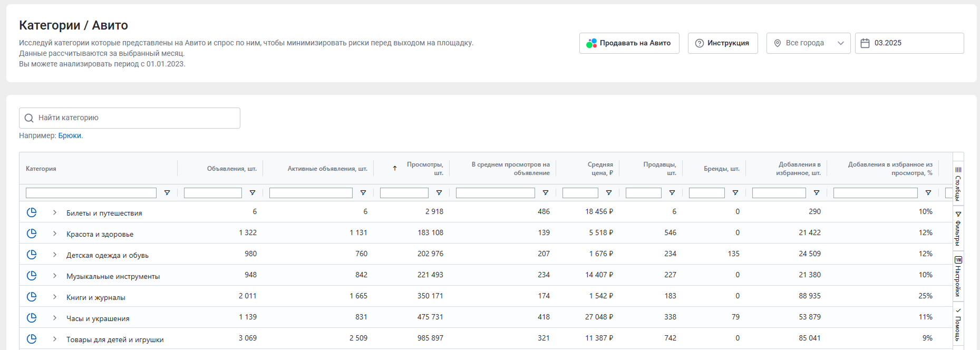The height and width of the screenshot is (350, 980).
Task: Click filter icon for Продавцы column
Action: click(x=672, y=193)
